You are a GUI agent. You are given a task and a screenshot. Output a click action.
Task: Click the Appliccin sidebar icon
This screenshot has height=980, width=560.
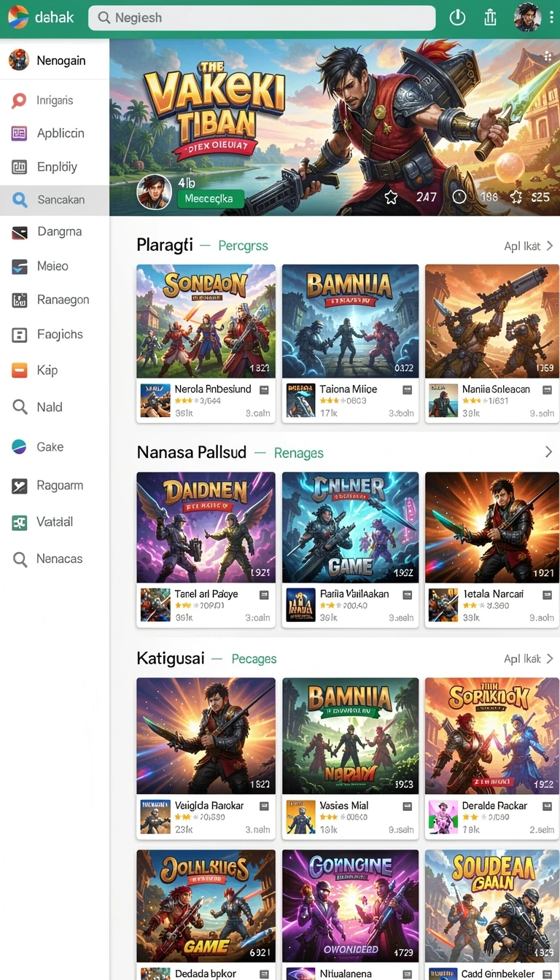20,133
